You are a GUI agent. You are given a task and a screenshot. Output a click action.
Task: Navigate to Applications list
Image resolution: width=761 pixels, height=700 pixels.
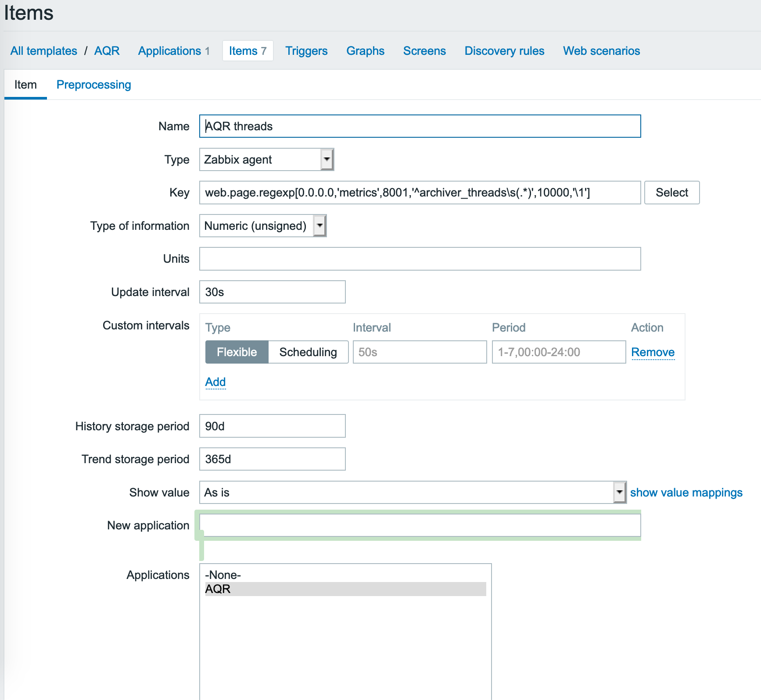coord(169,51)
